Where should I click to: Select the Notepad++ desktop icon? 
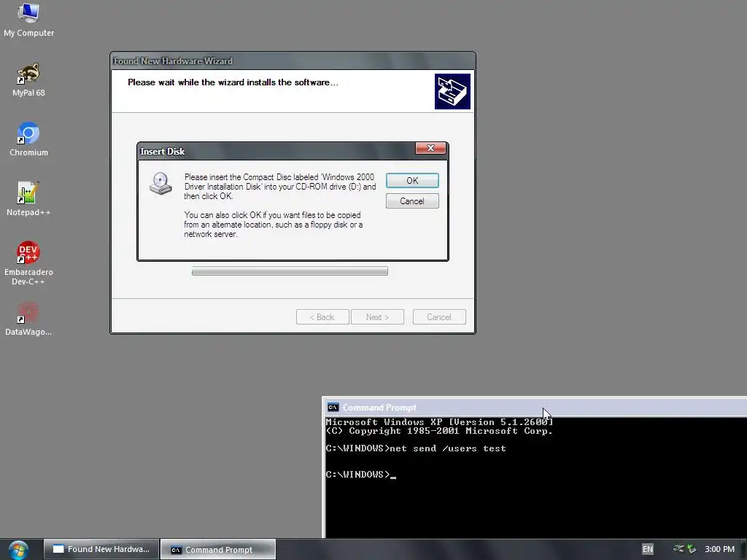pyautogui.click(x=28, y=198)
